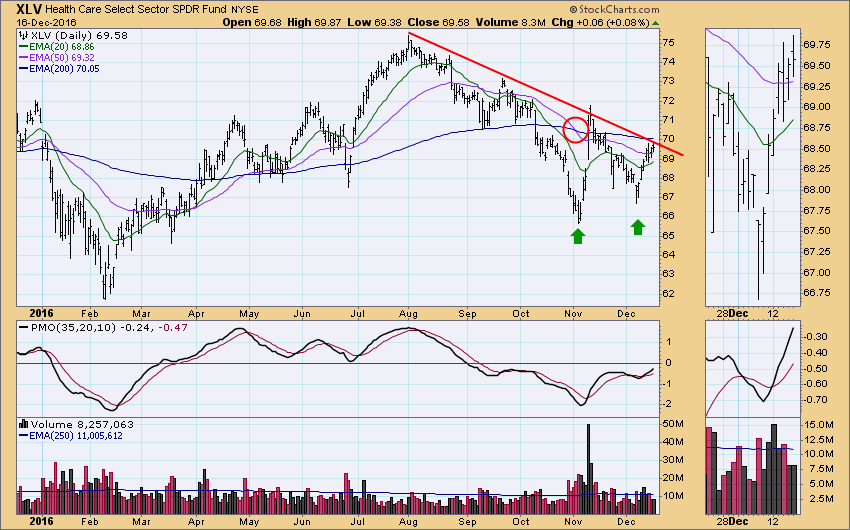The width and height of the screenshot is (850, 530).
Task: Click the green up-triangle change indicator
Action: click(x=655, y=23)
